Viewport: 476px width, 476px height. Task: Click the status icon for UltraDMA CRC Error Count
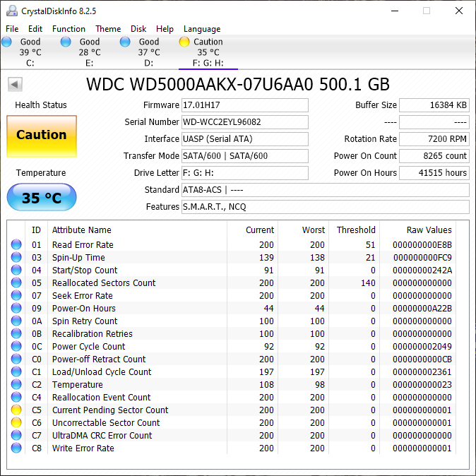(16, 435)
